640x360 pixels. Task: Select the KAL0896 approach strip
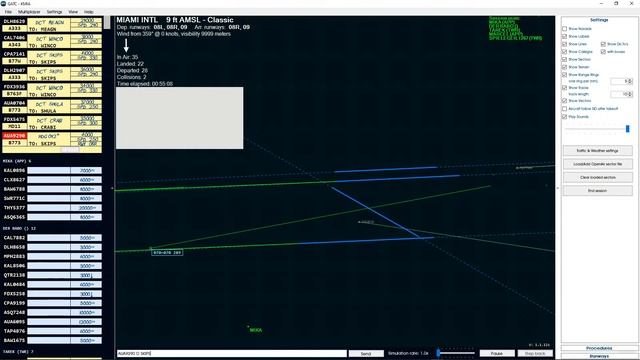pyautogui.click(x=52, y=170)
